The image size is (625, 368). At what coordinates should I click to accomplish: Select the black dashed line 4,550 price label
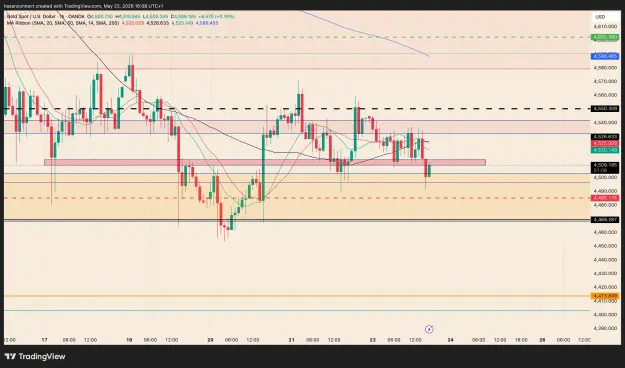605,108
